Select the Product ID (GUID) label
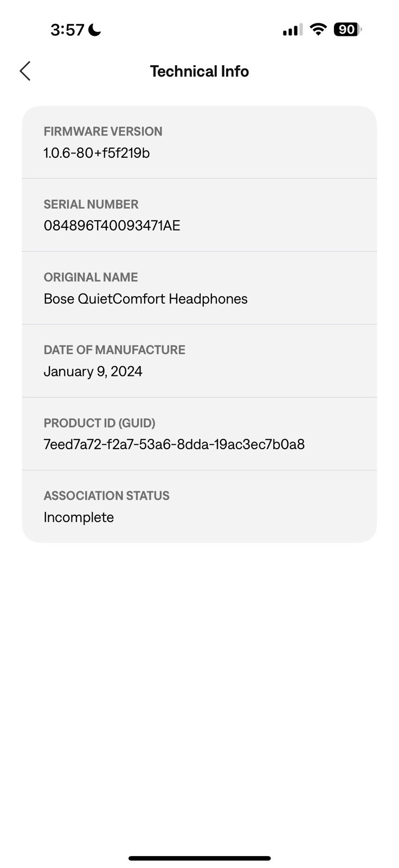Image resolution: width=399 pixels, height=868 pixels. pyautogui.click(x=99, y=423)
